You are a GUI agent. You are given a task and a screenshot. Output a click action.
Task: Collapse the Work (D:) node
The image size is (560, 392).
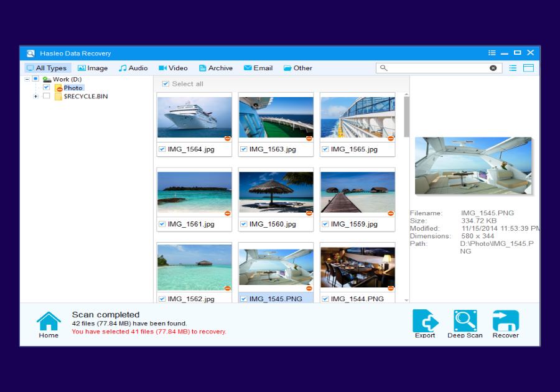pyautogui.click(x=27, y=79)
